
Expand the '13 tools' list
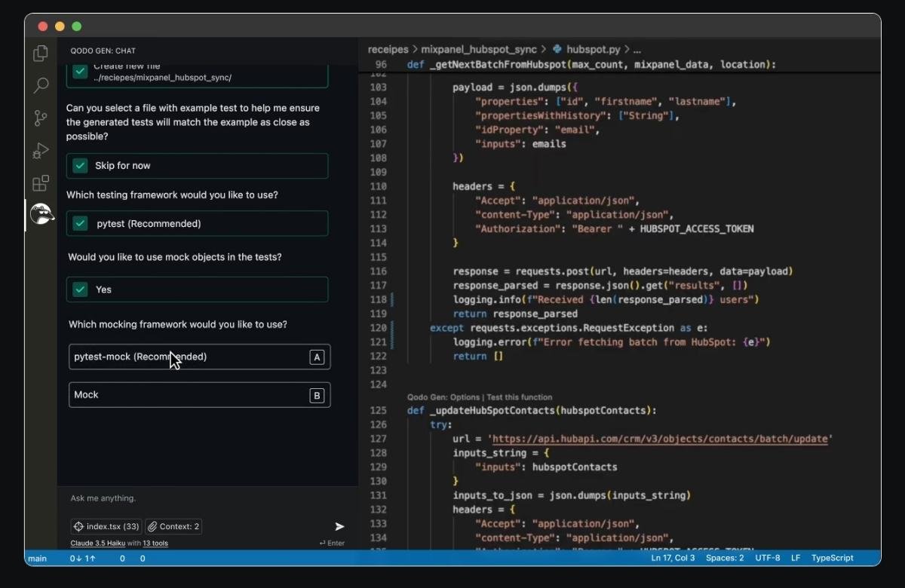[155, 544]
